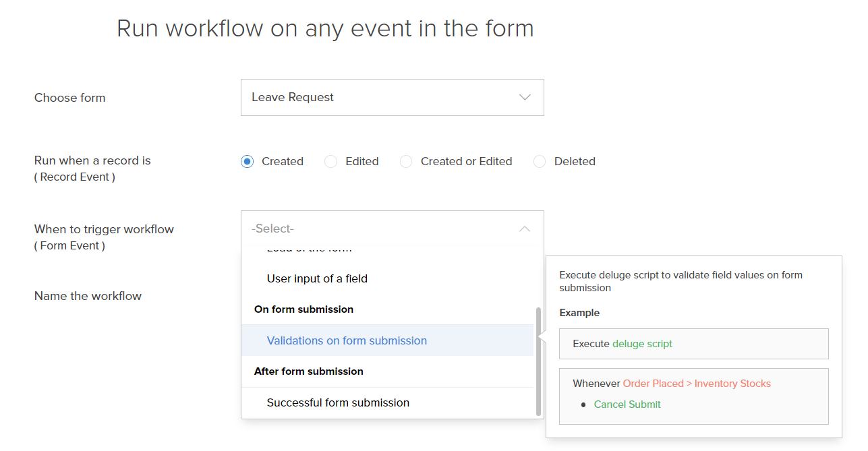Click the "On form submission" group header
The height and width of the screenshot is (451, 868).
(x=303, y=309)
